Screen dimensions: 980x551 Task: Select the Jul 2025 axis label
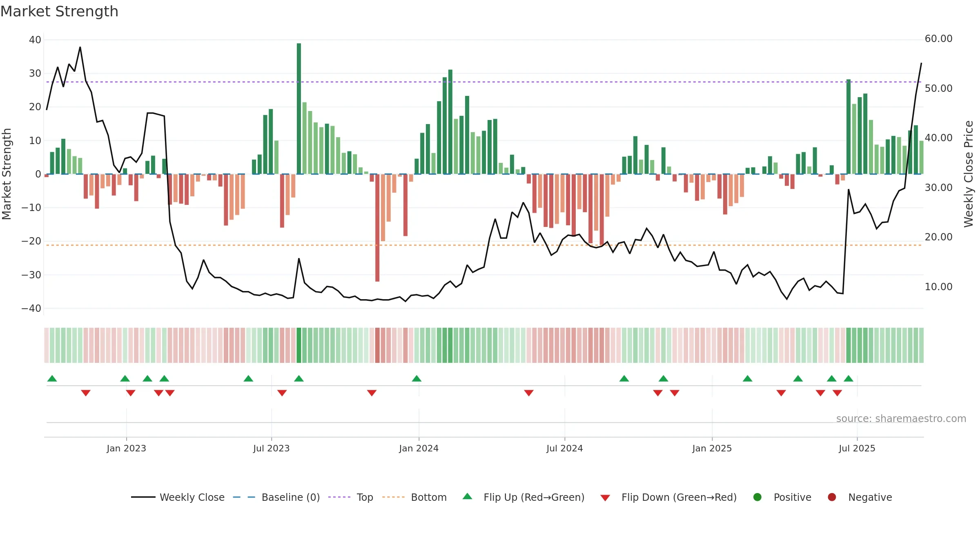coord(857,448)
